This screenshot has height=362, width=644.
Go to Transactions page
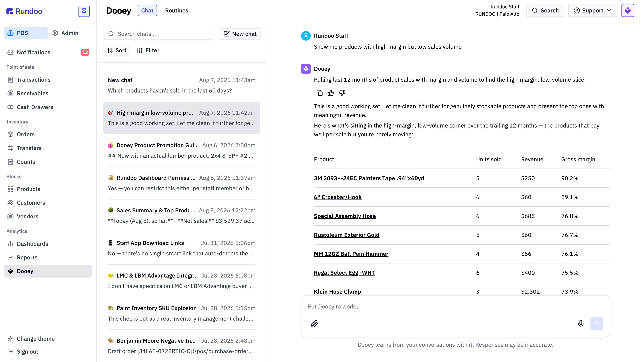[48, 80]
